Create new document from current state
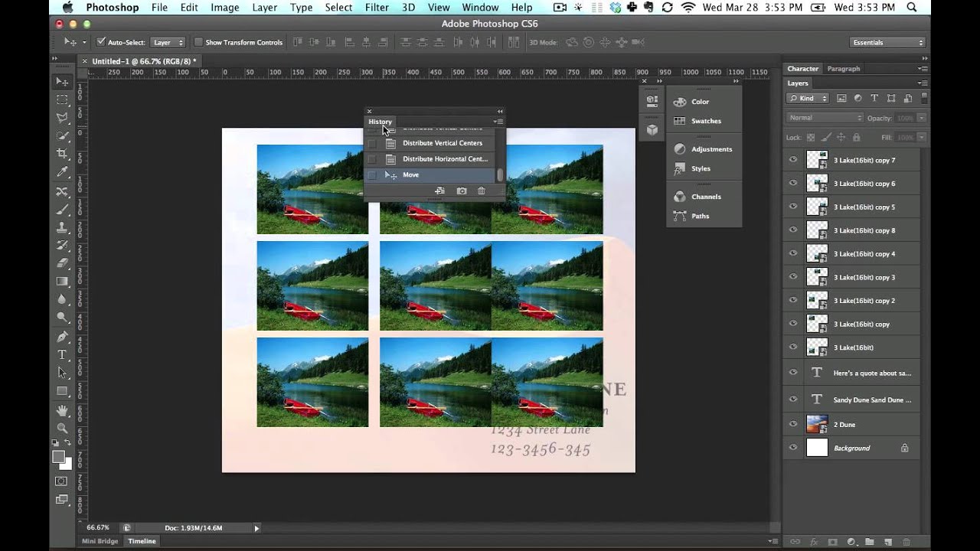The image size is (980, 551). 439,191
